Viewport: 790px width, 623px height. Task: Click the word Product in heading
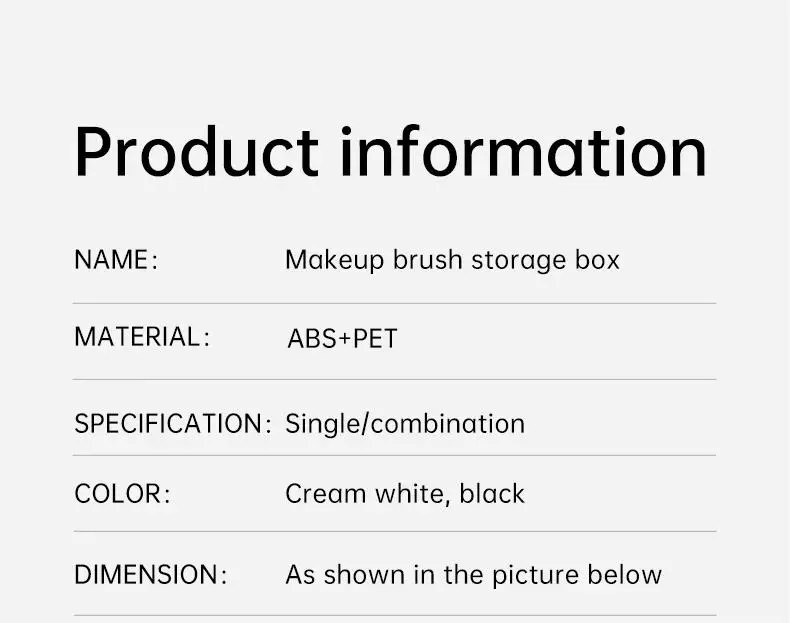(196, 153)
